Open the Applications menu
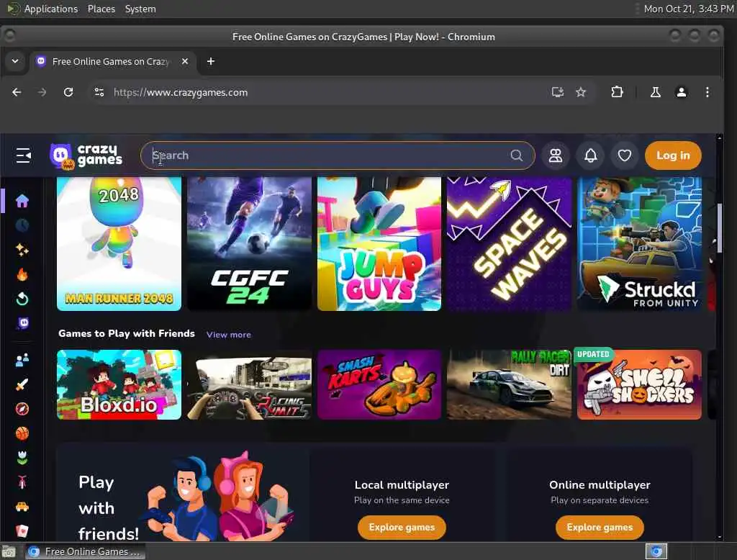Viewport: 737px width, 560px height. tap(50, 9)
